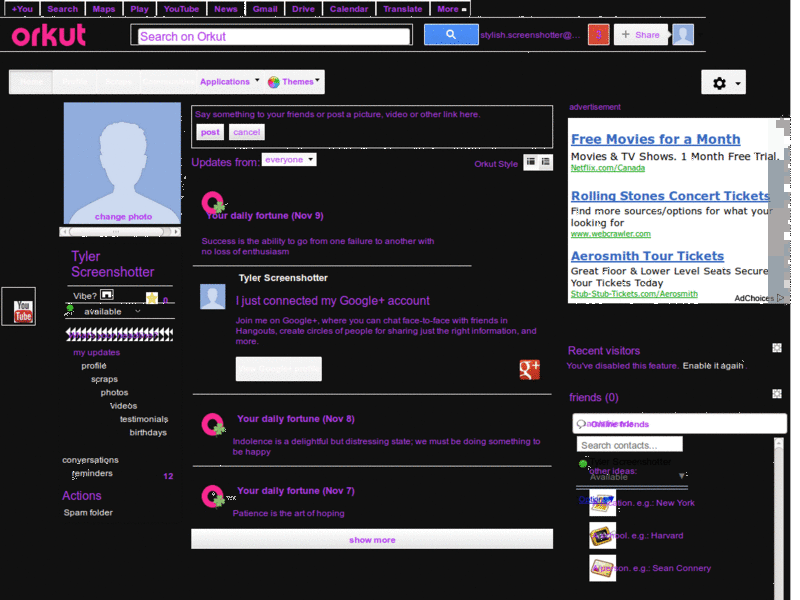Open Maps in Google bar
The width and height of the screenshot is (800, 600).
point(104,9)
